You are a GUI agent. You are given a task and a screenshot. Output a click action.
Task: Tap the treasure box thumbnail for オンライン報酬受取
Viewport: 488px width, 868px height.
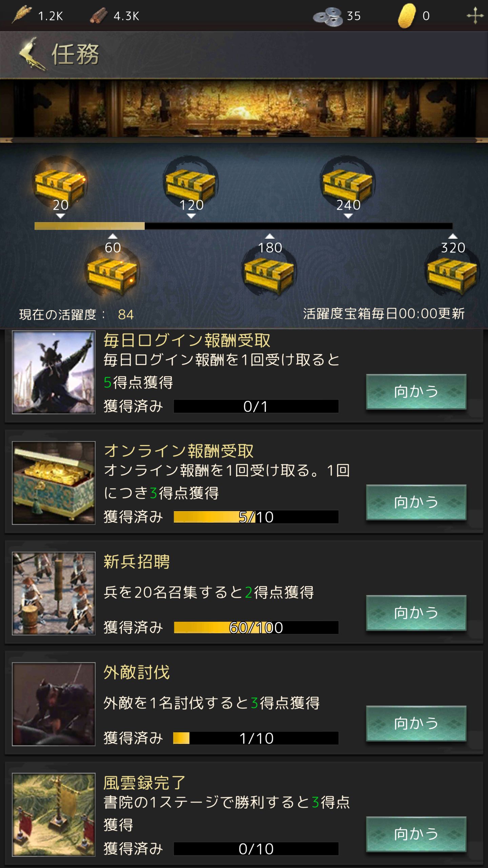coord(54,483)
